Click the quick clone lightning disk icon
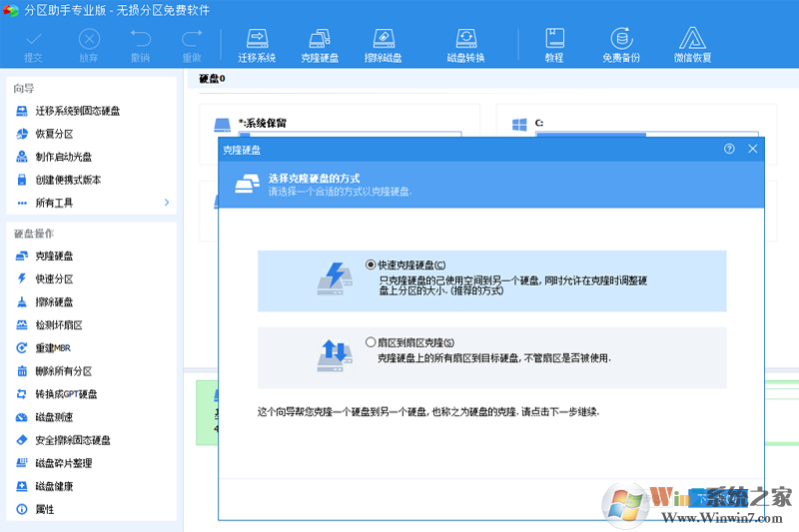The width and height of the screenshot is (799, 532). click(335, 278)
